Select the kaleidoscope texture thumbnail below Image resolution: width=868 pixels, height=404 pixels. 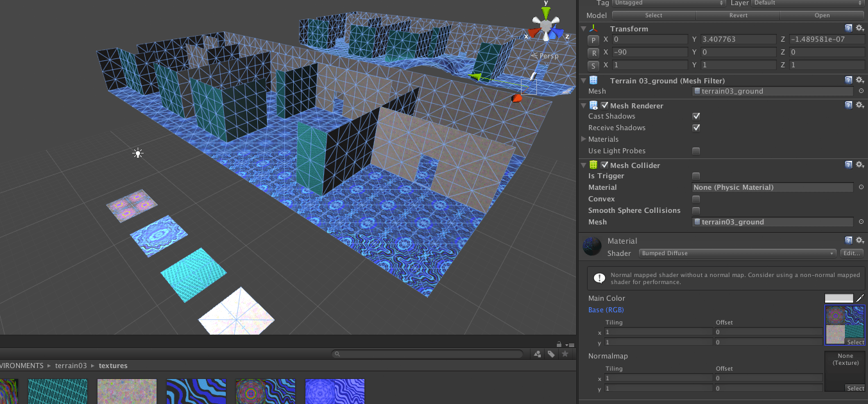pyautogui.click(x=265, y=391)
